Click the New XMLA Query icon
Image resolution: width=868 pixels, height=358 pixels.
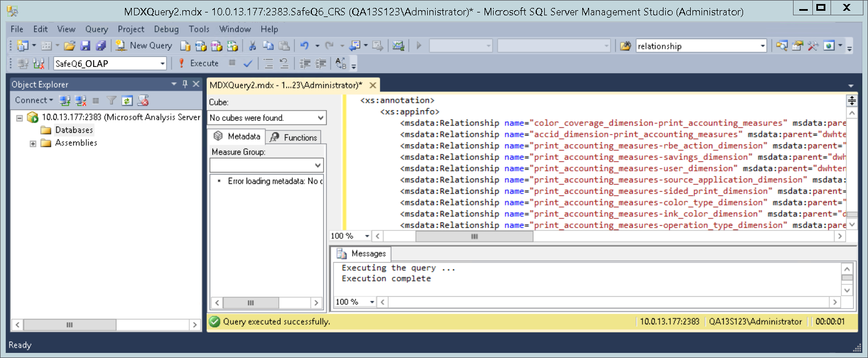231,45
